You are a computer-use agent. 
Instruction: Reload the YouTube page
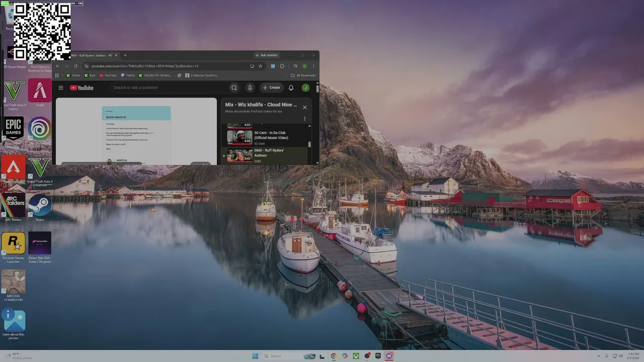tap(75, 66)
